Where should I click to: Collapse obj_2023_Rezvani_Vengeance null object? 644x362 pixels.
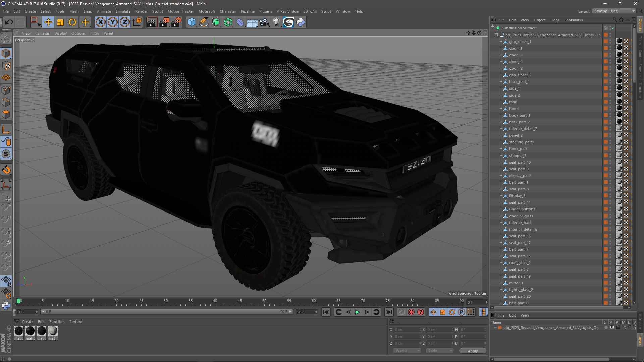497,35
